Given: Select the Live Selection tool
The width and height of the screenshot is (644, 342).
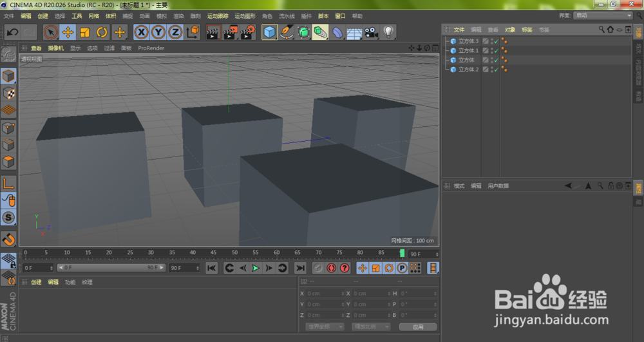Looking at the screenshot, I should pos(51,32).
